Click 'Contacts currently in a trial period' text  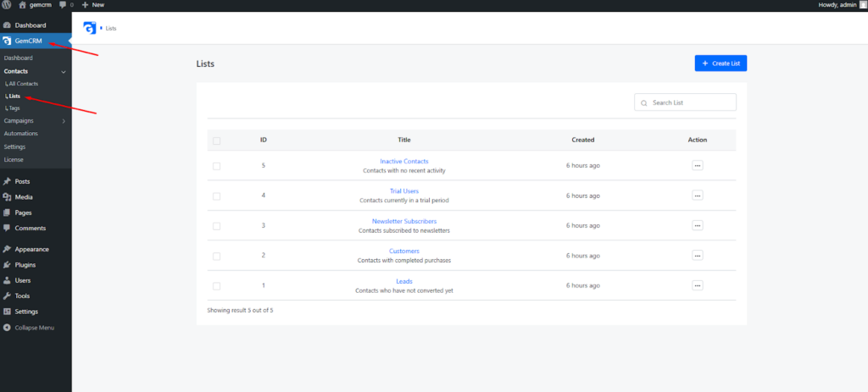(404, 201)
